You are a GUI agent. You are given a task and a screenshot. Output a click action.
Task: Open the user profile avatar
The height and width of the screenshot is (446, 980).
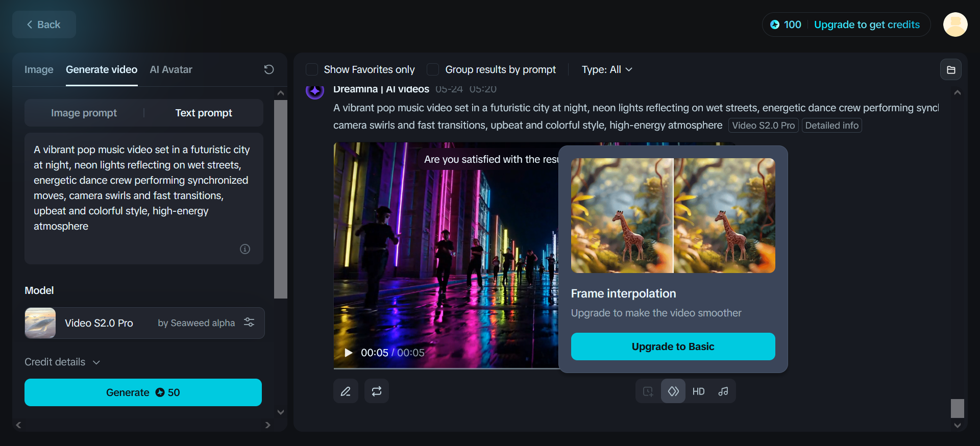(x=955, y=24)
